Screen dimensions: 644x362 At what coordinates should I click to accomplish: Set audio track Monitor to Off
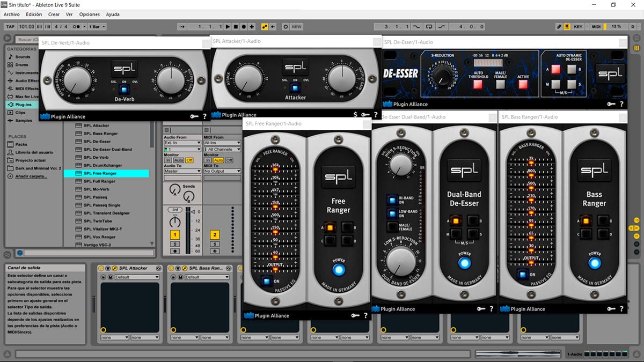coord(189,160)
